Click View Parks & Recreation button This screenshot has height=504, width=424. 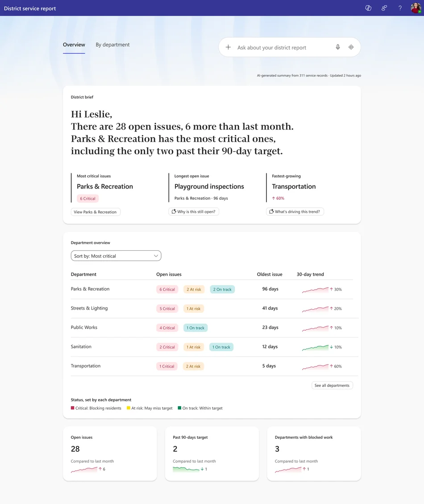[96, 212]
